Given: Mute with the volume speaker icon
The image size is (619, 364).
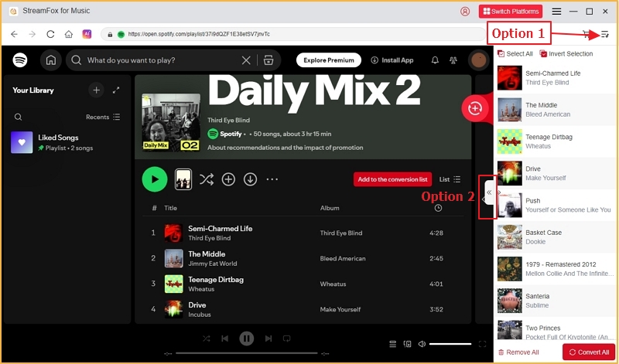Looking at the screenshot, I should coord(422,344).
